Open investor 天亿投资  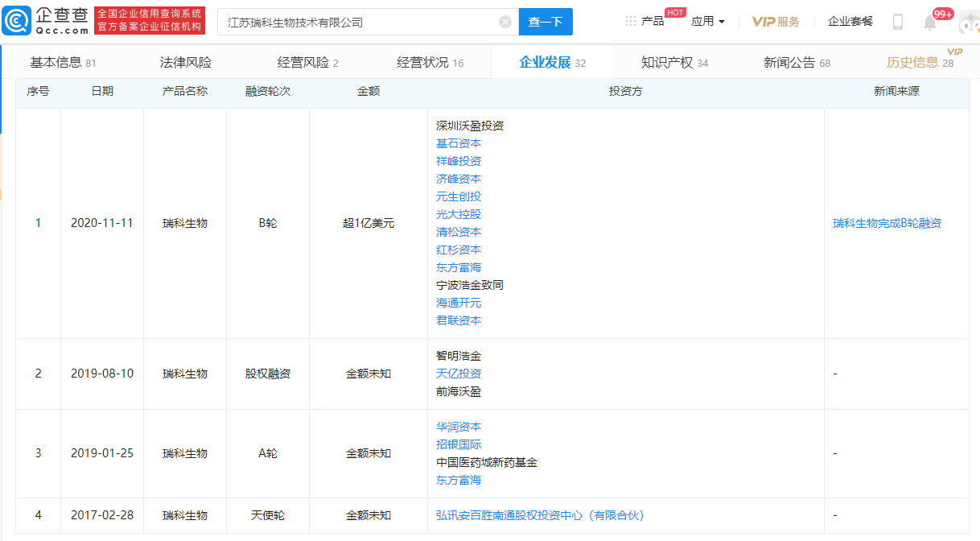[459, 374]
